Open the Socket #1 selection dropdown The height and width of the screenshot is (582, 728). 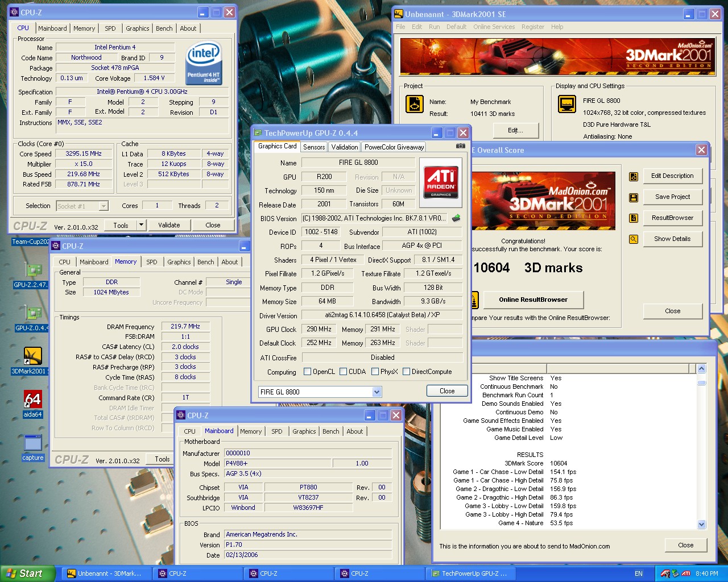[104, 206]
